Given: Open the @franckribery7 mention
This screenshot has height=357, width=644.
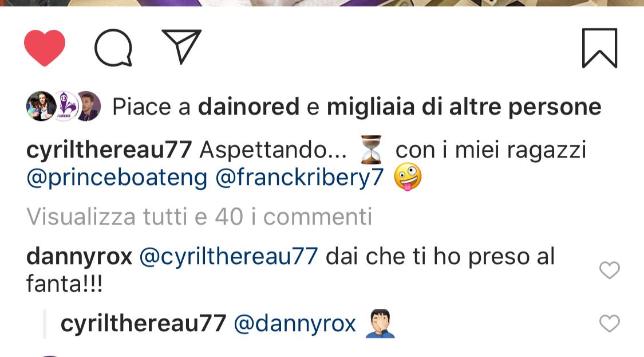Looking at the screenshot, I should tap(299, 178).
